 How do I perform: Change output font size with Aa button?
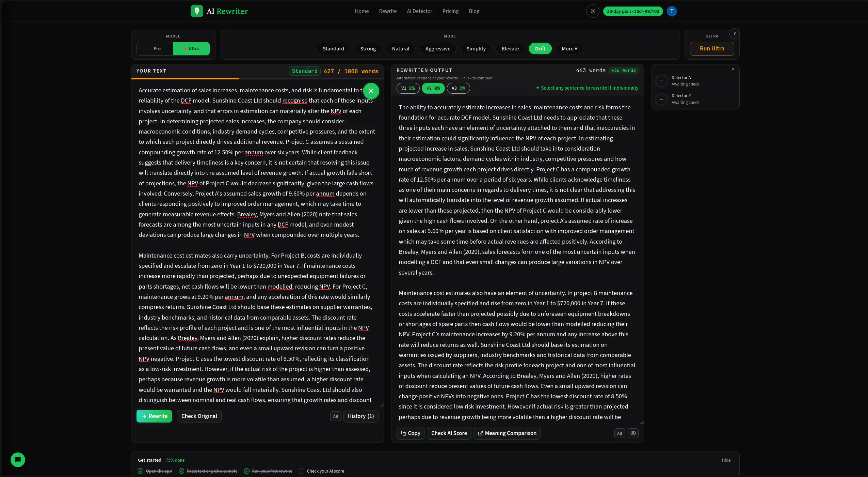tap(620, 433)
